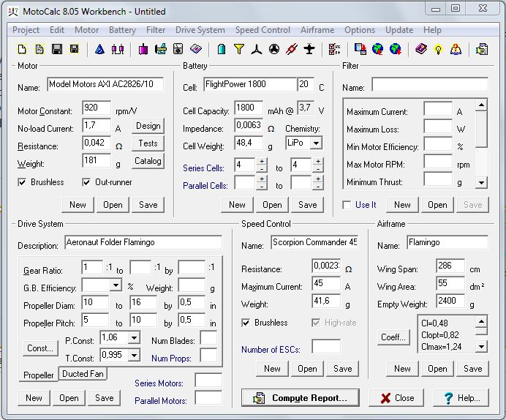Screen dimensions: 506x420
Task: Click the yellow filter funnel icon
Action: [238, 49]
